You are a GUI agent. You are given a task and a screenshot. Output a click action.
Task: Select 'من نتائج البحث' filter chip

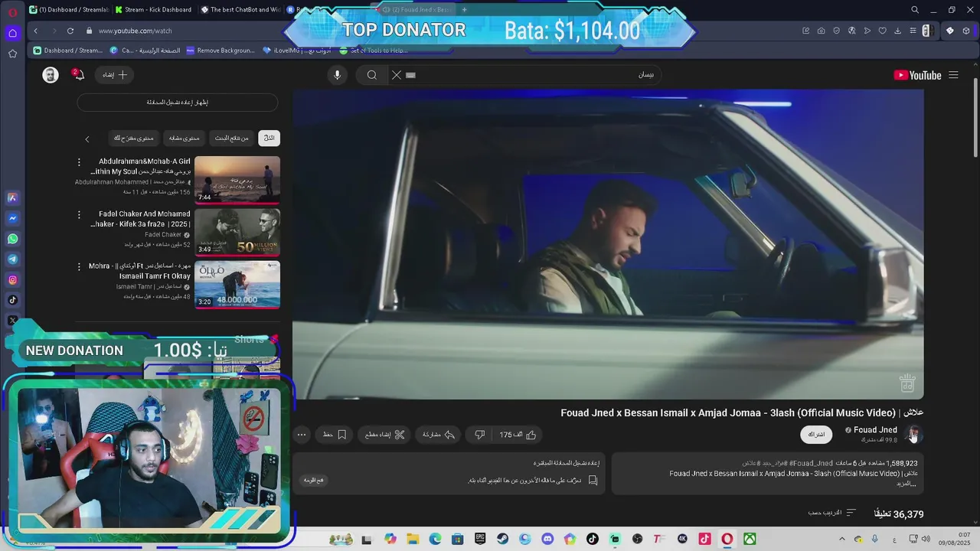[232, 138]
